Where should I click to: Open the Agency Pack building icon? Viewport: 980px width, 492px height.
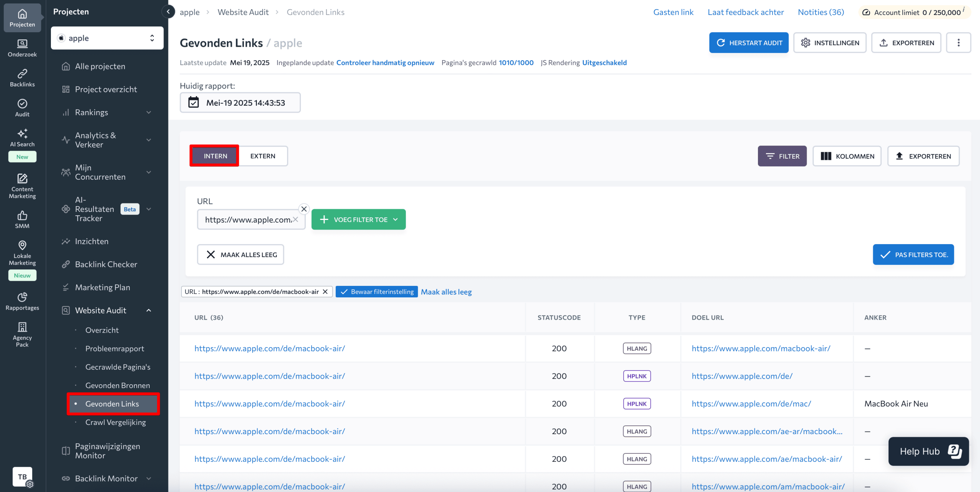click(x=22, y=335)
